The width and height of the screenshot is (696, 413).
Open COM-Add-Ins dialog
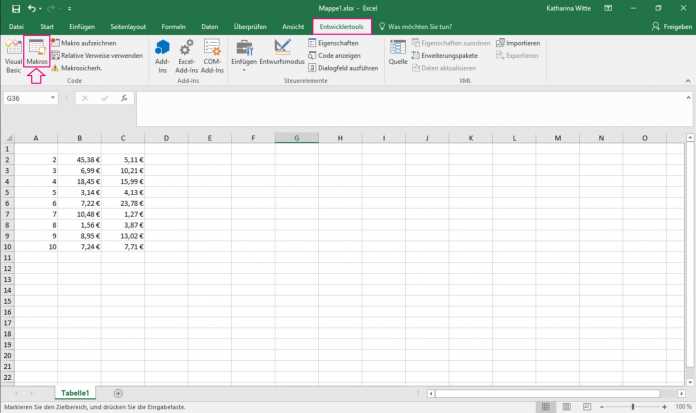pos(212,56)
